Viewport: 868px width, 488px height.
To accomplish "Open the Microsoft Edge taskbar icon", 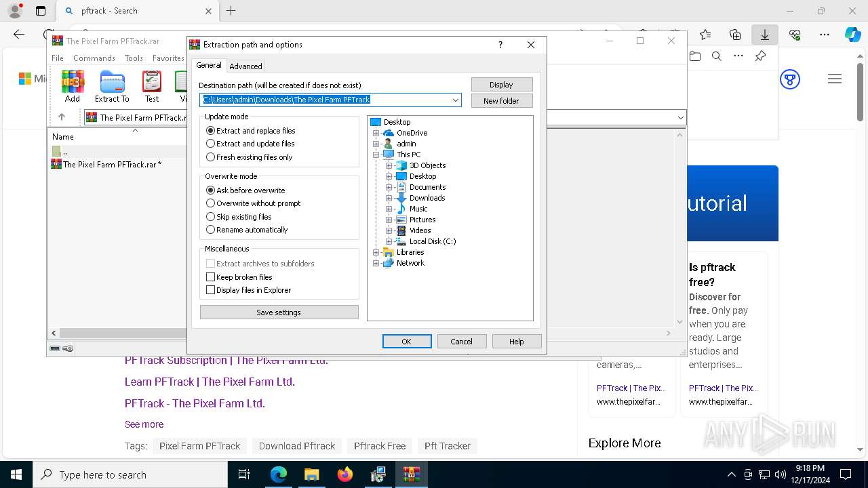I will click(x=279, y=474).
